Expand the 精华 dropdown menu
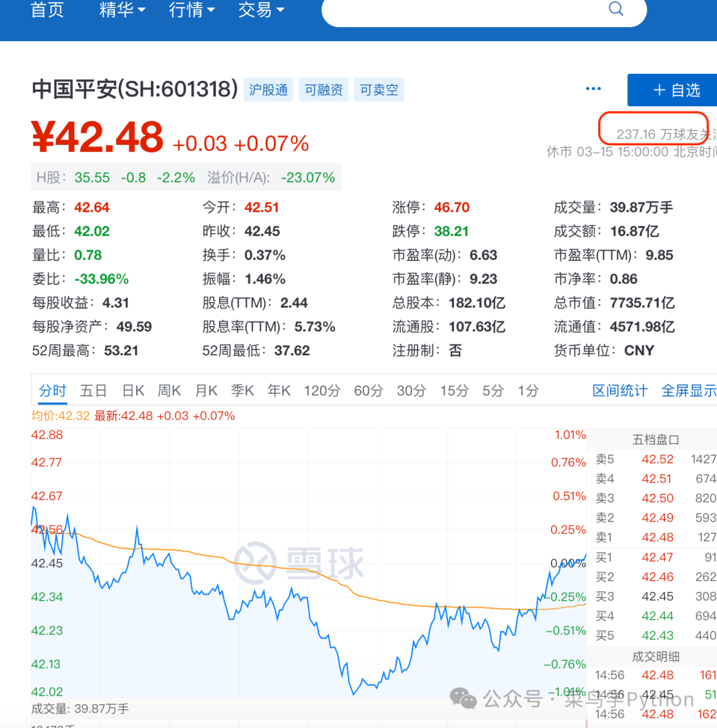The width and height of the screenshot is (717, 728). point(122,9)
